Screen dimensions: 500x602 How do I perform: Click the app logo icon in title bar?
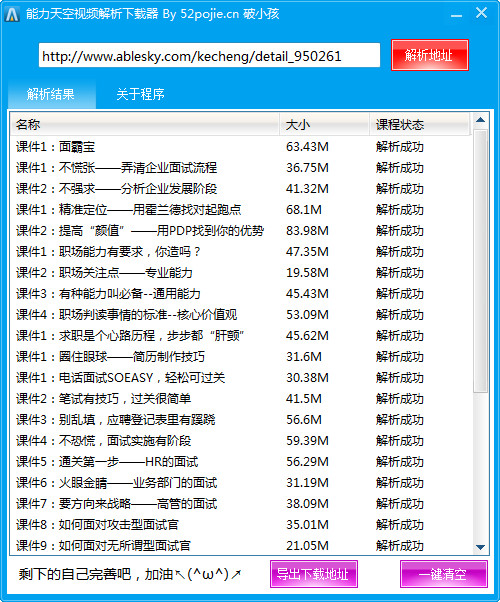[x=12, y=14]
